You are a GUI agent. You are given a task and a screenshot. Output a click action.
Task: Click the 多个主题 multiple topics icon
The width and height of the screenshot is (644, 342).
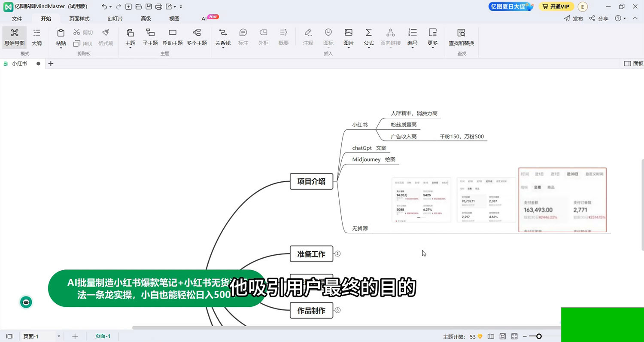pyautogui.click(x=197, y=33)
